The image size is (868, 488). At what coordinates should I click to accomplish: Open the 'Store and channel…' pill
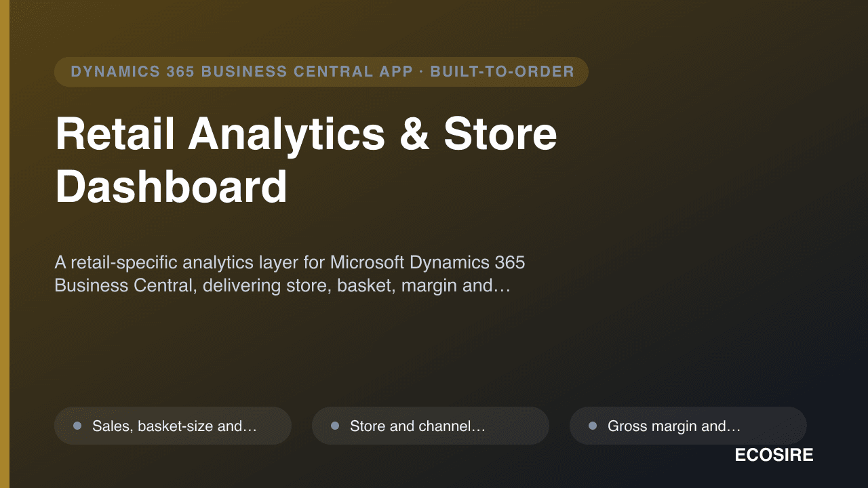point(431,426)
